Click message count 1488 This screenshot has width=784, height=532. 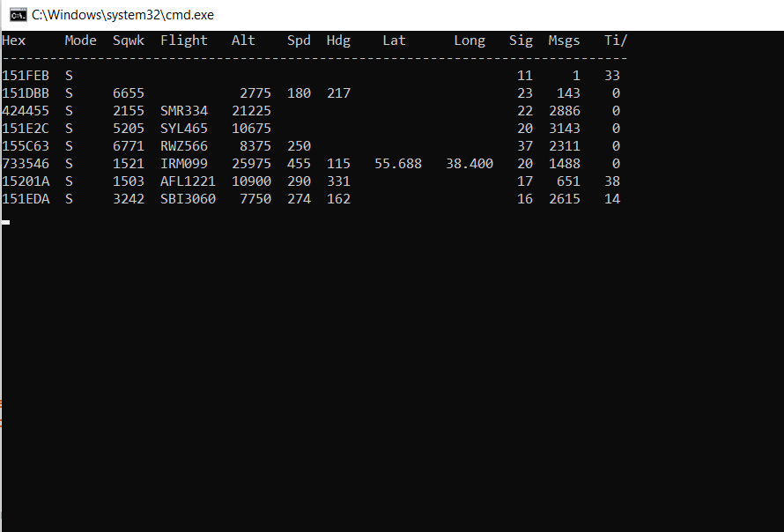click(x=565, y=164)
